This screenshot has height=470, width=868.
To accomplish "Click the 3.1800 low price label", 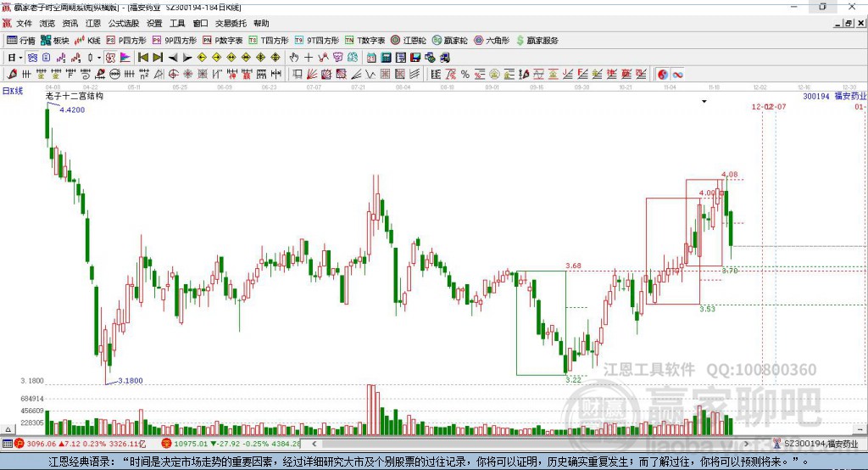I will [131, 380].
